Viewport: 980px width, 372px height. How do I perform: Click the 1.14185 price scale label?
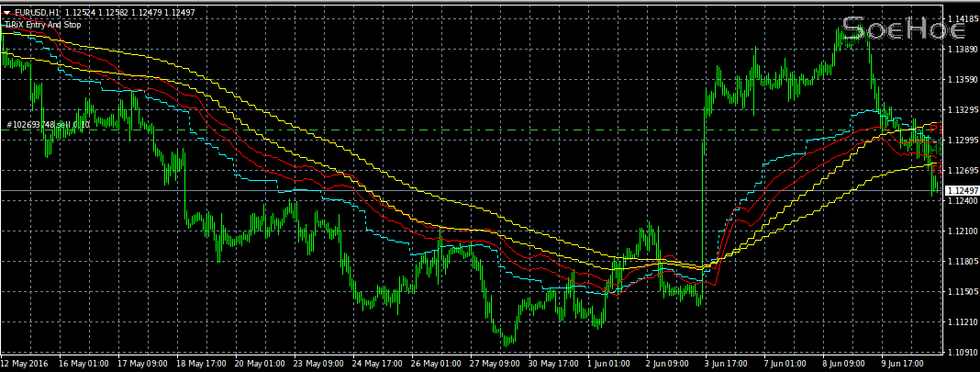[x=961, y=18]
